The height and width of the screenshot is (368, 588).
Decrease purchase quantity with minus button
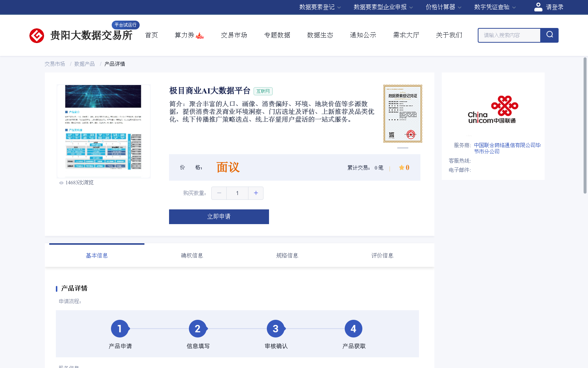tap(219, 193)
